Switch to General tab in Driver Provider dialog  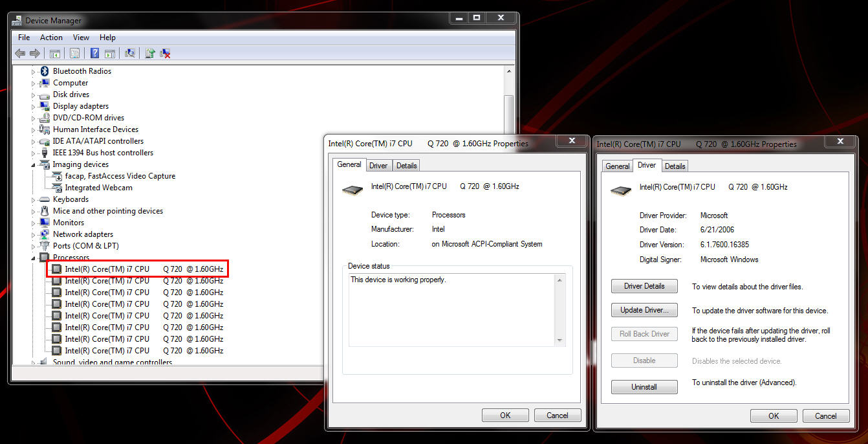tap(618, 166)
